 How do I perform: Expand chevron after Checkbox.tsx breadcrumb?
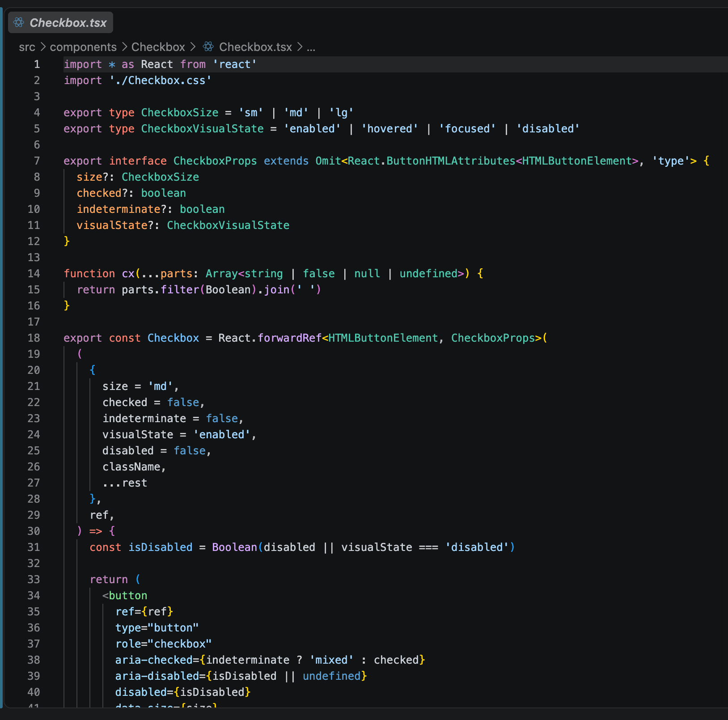click(x=300, y=47)
